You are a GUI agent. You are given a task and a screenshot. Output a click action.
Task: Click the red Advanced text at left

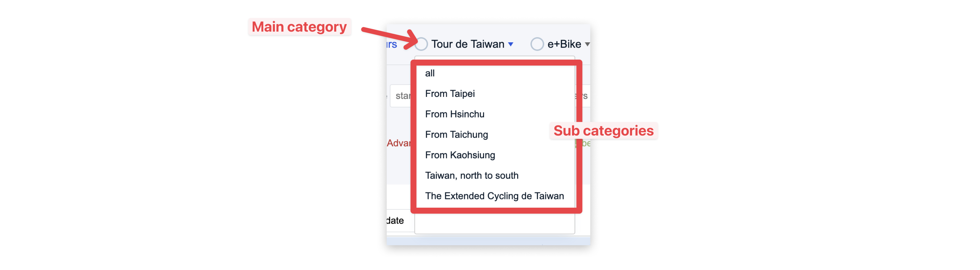click(x=398, y=143)
